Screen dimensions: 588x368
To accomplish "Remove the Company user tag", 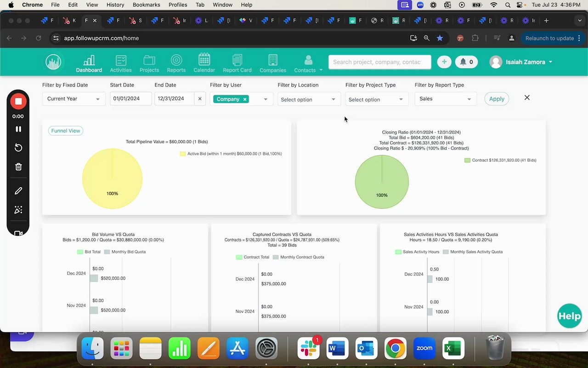I will [x=245, y=99].
